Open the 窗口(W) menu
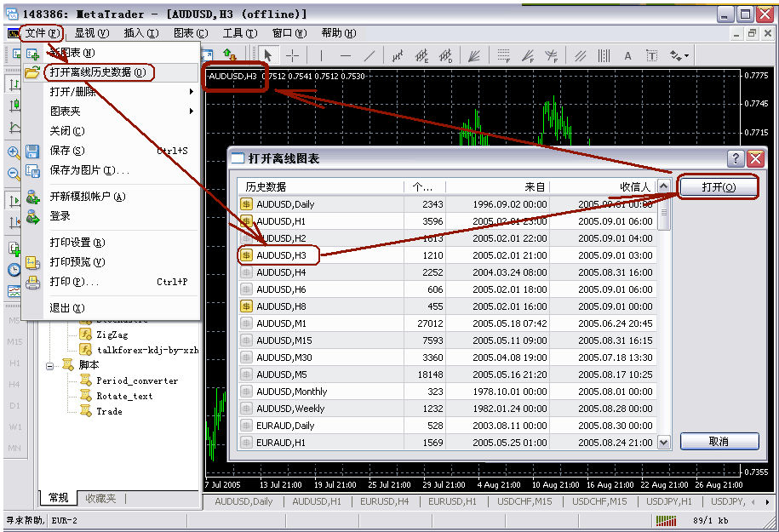 [x=289, y=33]
